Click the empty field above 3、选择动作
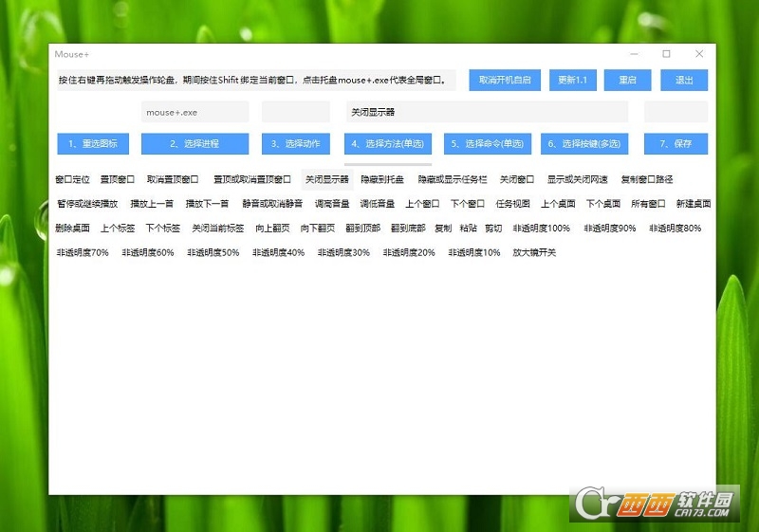Screen dimensions: 759x532 click(x=296, y=112)
